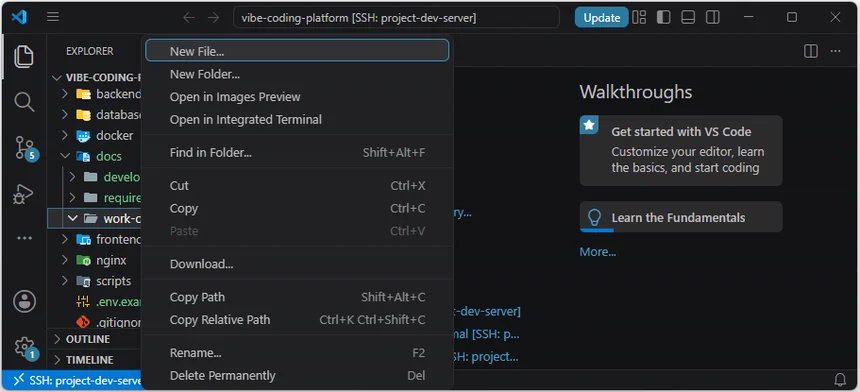Click the nginx folder icon
The height and width of the screenshot is (392, 860).
click(83, 260)
